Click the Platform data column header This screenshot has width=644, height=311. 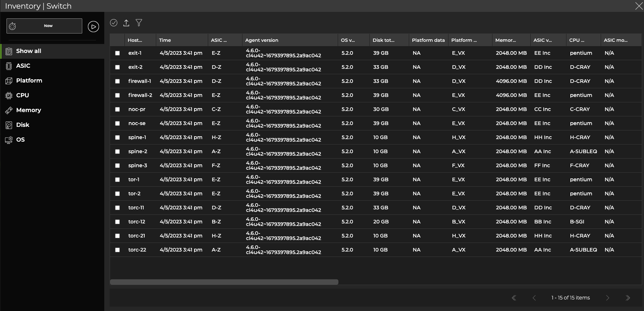[x=428, y=40]
